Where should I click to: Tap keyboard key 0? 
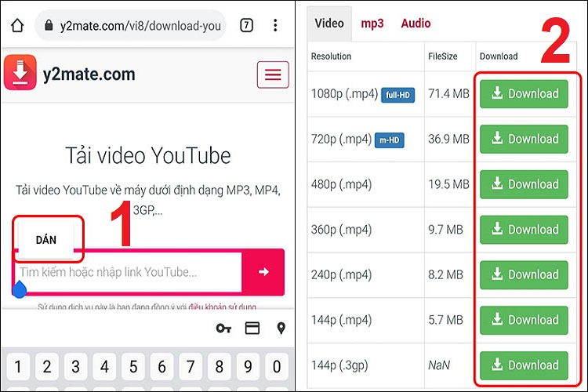tap(277, 366)
